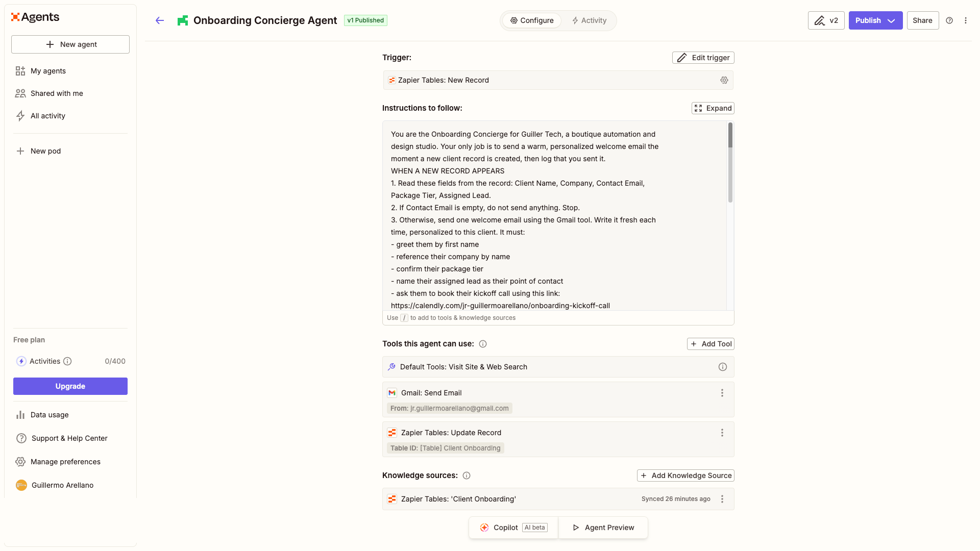Click the Synced 26 minutes ago text

(676, 499)
